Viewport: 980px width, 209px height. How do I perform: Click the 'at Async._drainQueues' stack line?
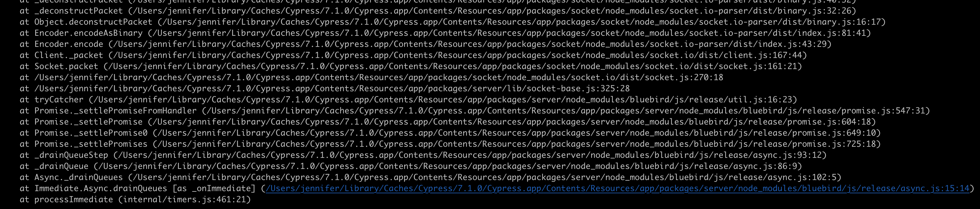430,177
